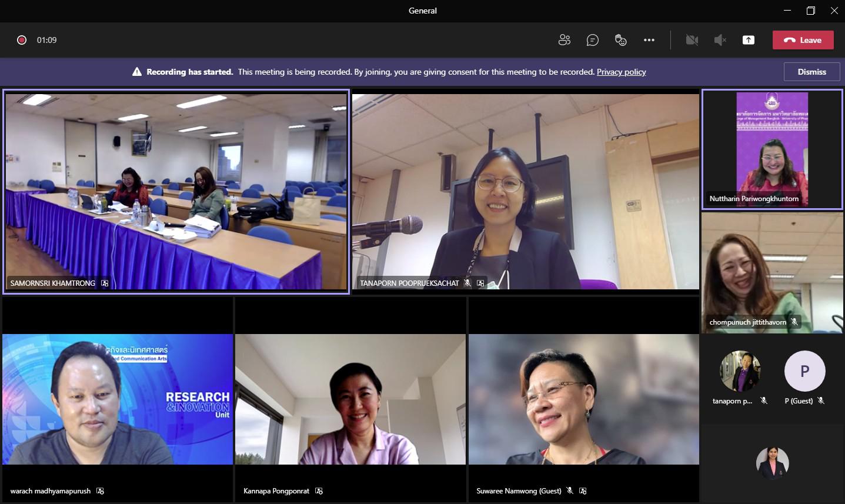Image resolution: width=845 pixels, height=504 pixels.
Task: Click the P (Guest) name label
Action: tap(799, 400)
